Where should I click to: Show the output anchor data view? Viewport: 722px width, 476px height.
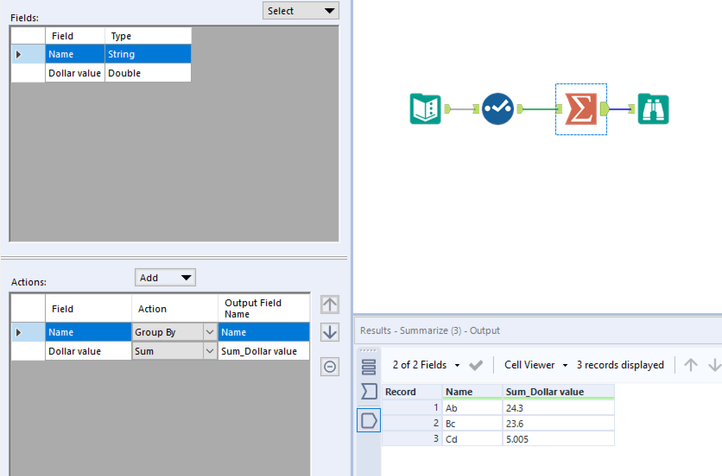[369, 420]
